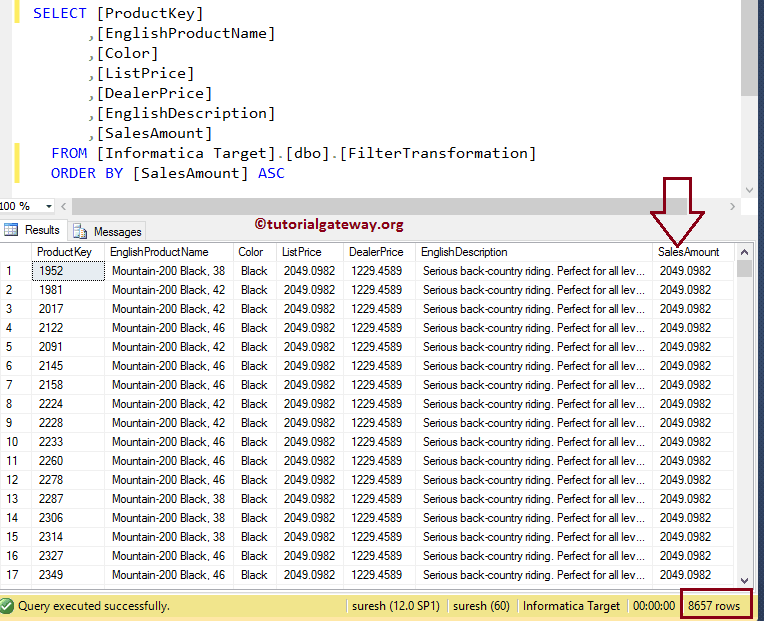Click the results grid scroll up arrow
This screenshot has height=621, width=764.
744,252
